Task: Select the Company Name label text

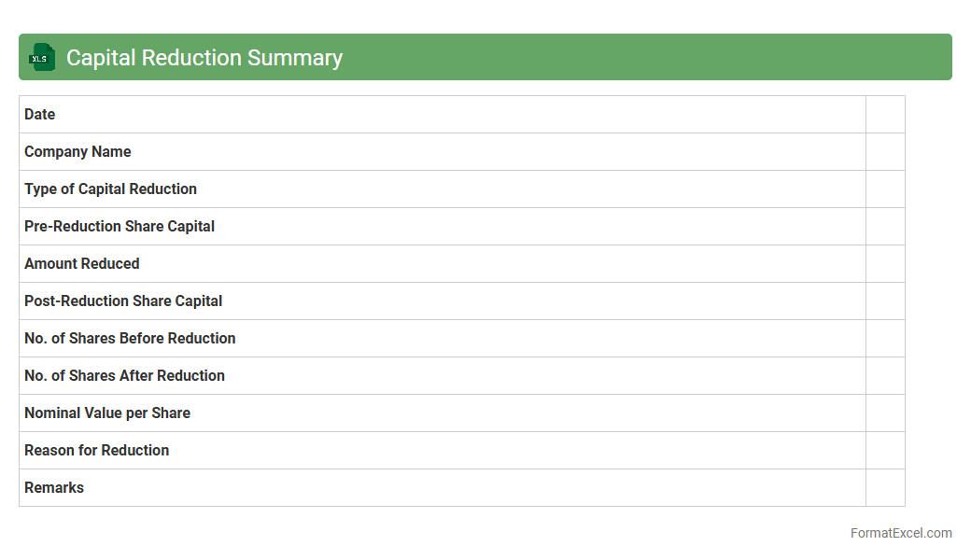Action: pos(77,152)
